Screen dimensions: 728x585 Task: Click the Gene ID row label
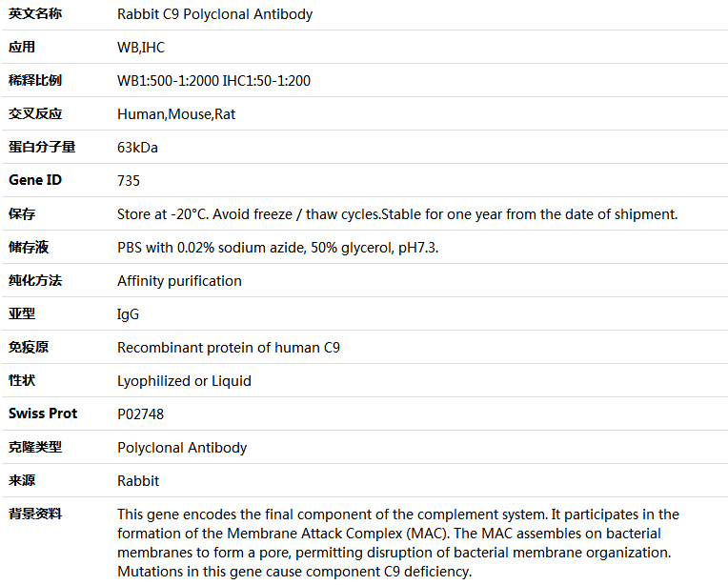35,180
